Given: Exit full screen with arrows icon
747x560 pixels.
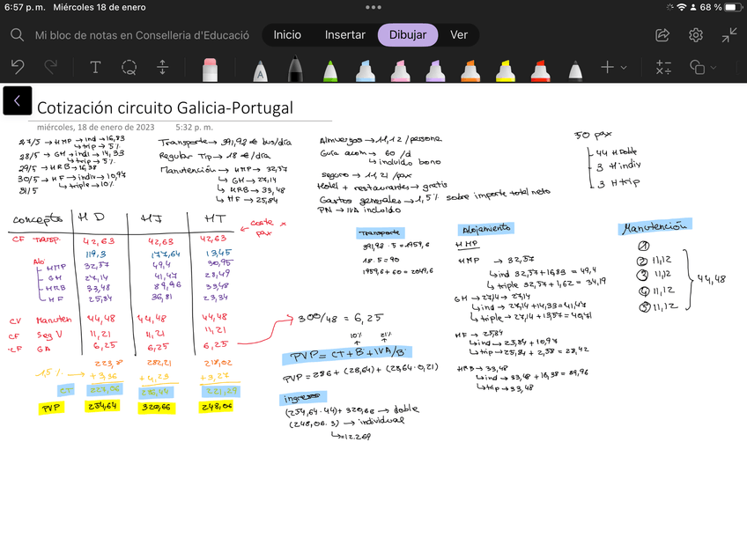Looking at the screenshot, I should point(729,34).
